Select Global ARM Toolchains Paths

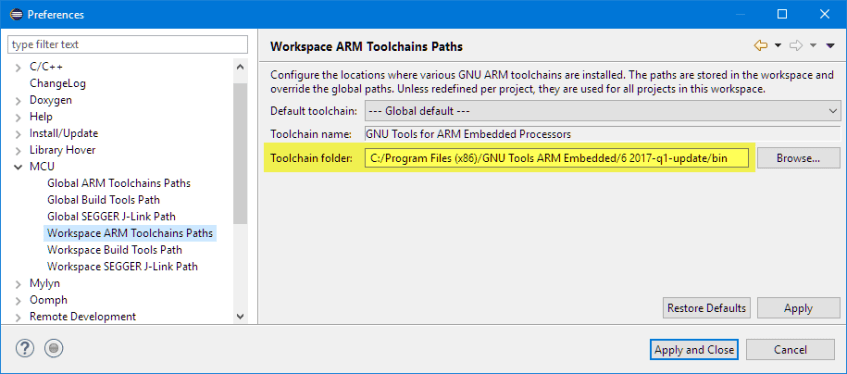119,183
